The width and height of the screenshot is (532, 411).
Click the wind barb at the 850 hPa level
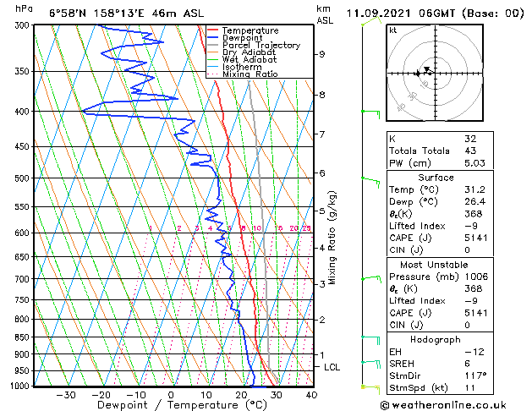370,340
